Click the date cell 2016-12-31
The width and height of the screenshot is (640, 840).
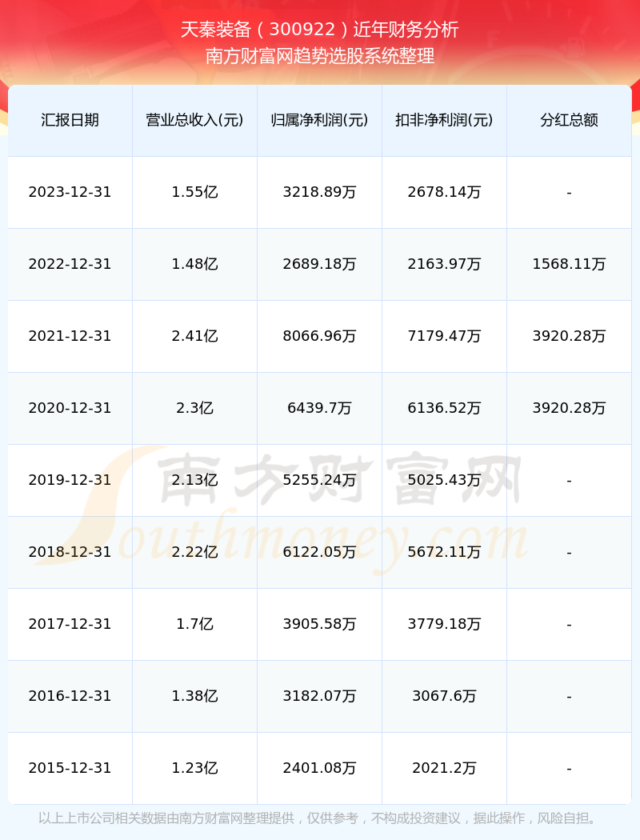(x=70, y=696)
